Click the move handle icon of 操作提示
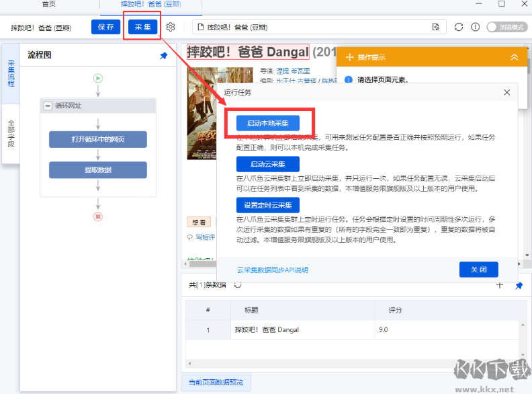This screenshot has height=394, width=532. coord(349,57)
